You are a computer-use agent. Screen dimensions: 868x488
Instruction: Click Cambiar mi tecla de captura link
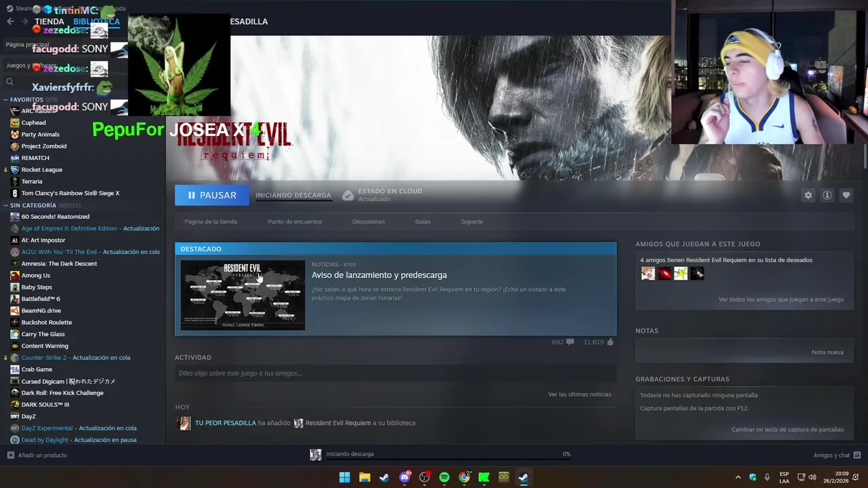point(787,430)
